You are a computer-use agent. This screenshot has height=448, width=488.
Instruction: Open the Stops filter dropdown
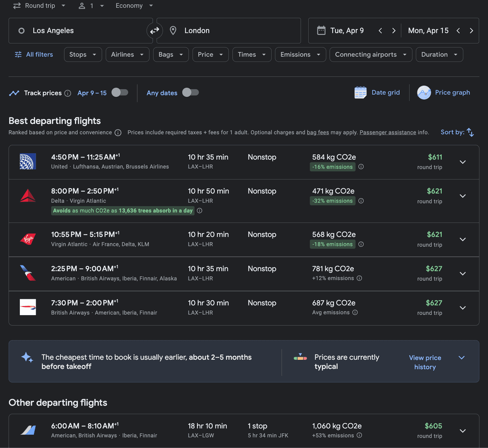(x=83, y=55)
